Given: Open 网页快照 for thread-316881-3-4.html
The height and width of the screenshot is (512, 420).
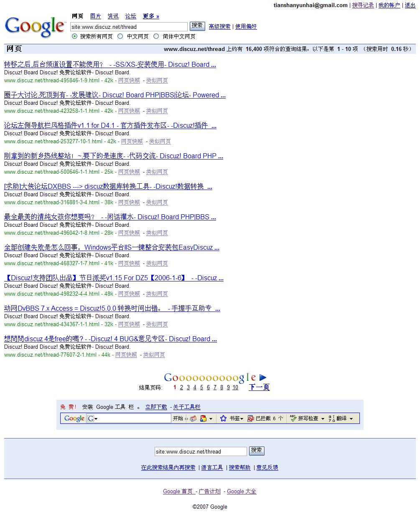Looking at the screenshot, I should tap(129, 203).
